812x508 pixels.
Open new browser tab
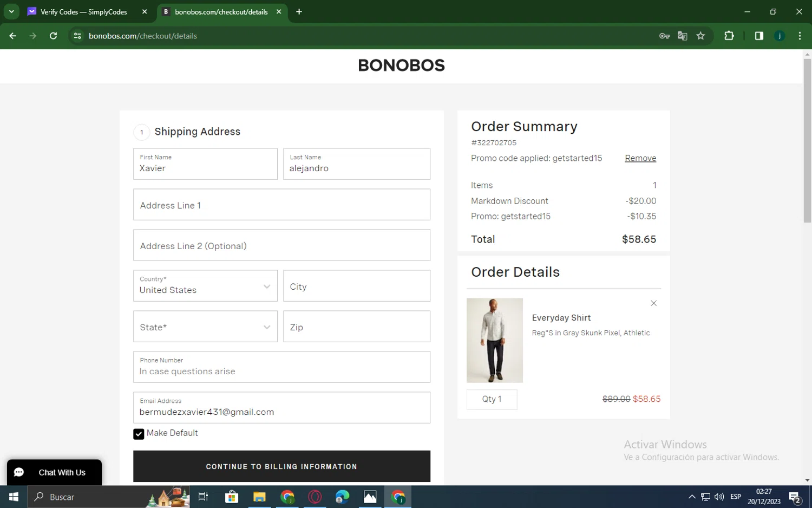299,11
